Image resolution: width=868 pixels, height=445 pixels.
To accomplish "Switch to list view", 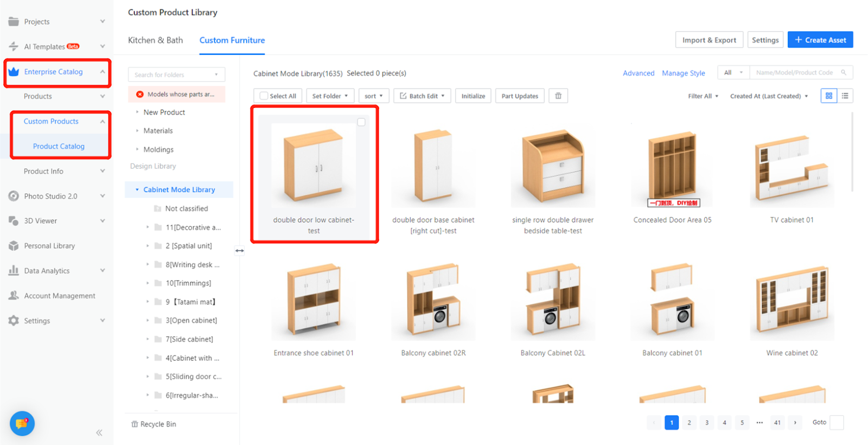I will pos(845,96).
